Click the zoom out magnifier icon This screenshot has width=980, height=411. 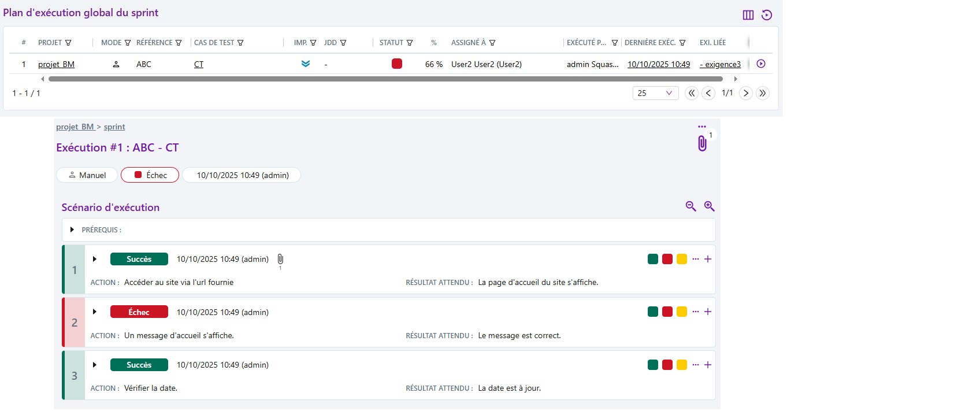[x=691, y=206]
